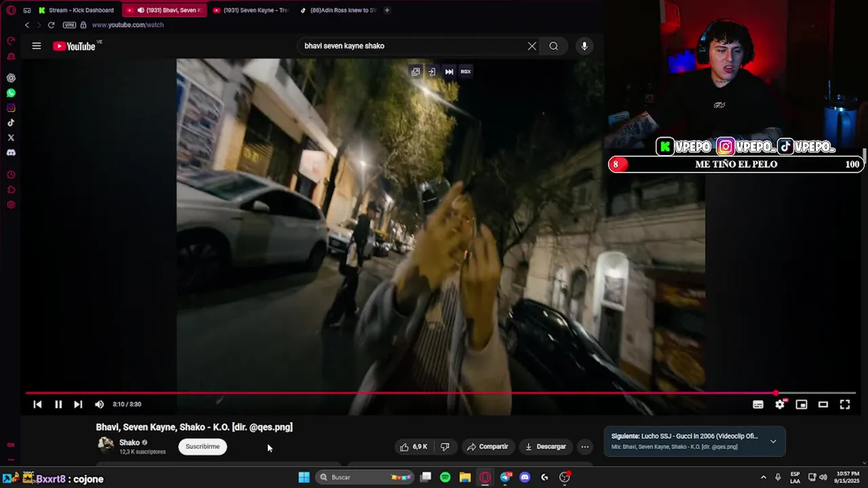This screenshot has width=868, height=488.
Task: Open the YouTube hamburger guide menu
Action: 37,46
